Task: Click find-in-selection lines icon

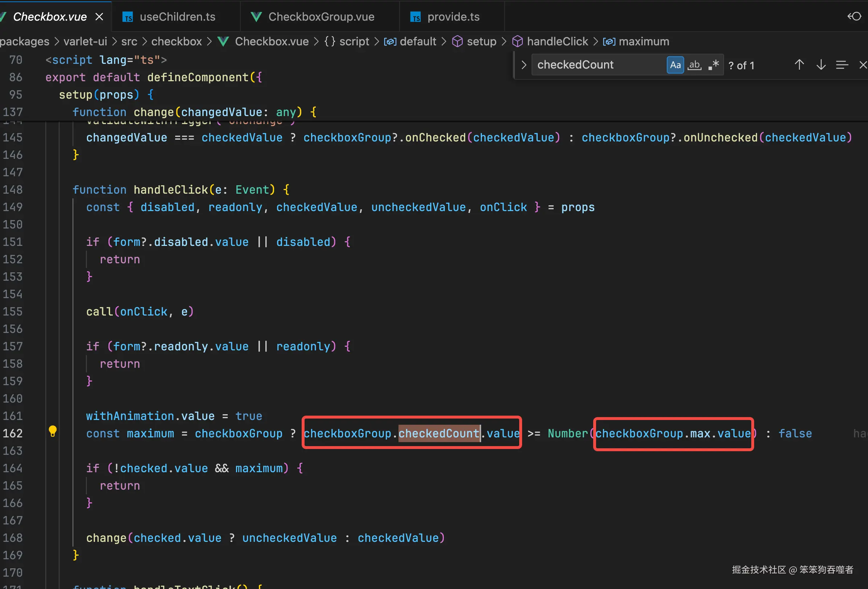Action: tap(842, 65)
